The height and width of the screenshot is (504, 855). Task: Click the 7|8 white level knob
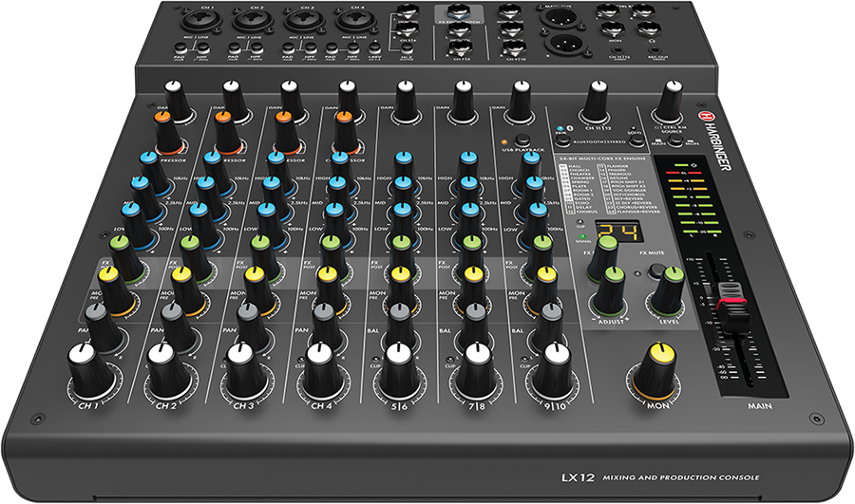[477, 372]
